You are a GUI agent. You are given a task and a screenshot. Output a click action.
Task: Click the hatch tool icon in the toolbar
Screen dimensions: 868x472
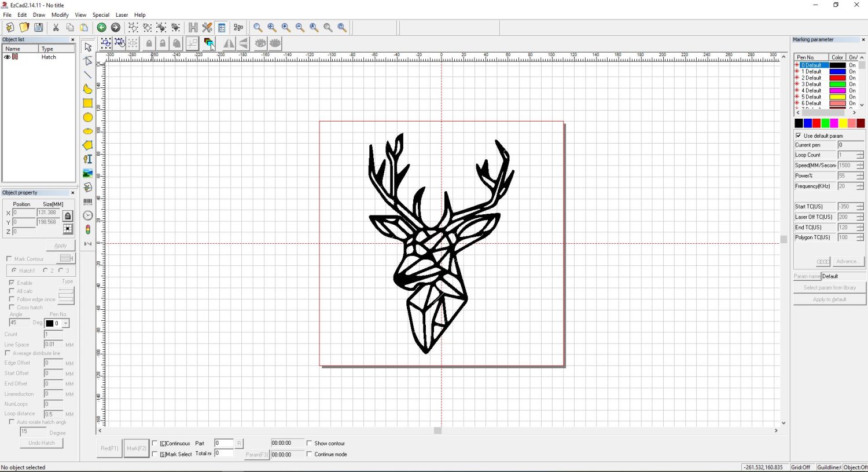pos(193,27)
